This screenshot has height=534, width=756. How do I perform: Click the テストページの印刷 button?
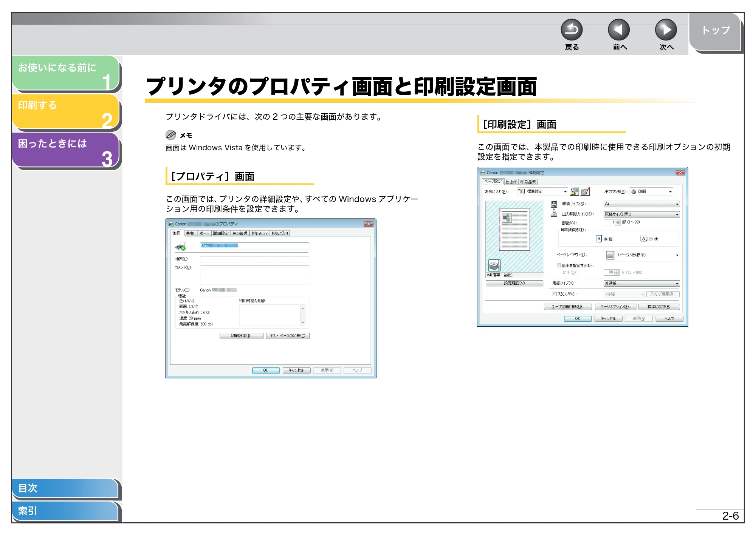pyautogui.click(x=288, y=336)
